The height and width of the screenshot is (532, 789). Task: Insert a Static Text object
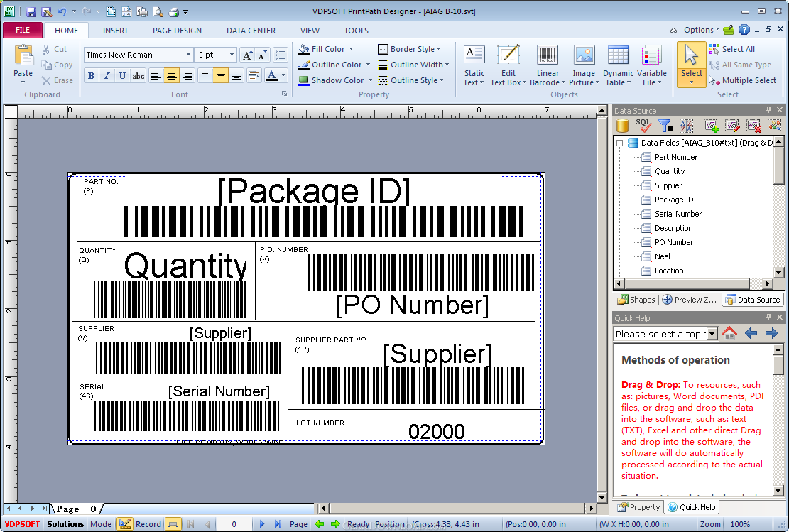pyautogui.click(x=474, y=65)
